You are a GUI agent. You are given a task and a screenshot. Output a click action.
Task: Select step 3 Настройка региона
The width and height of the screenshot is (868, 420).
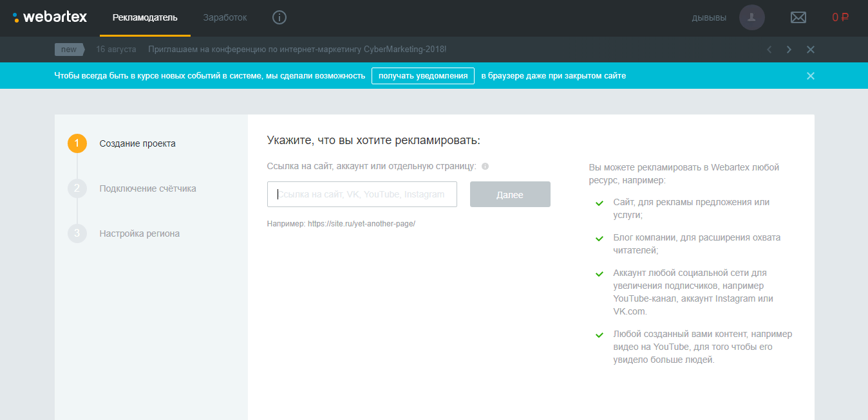click(139, 233)
